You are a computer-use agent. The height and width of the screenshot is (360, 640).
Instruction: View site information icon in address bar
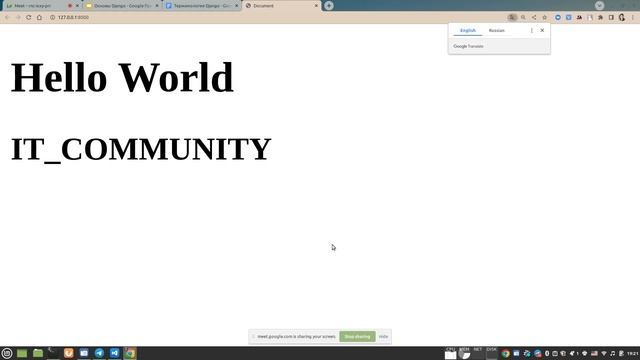tap(52, 18)
